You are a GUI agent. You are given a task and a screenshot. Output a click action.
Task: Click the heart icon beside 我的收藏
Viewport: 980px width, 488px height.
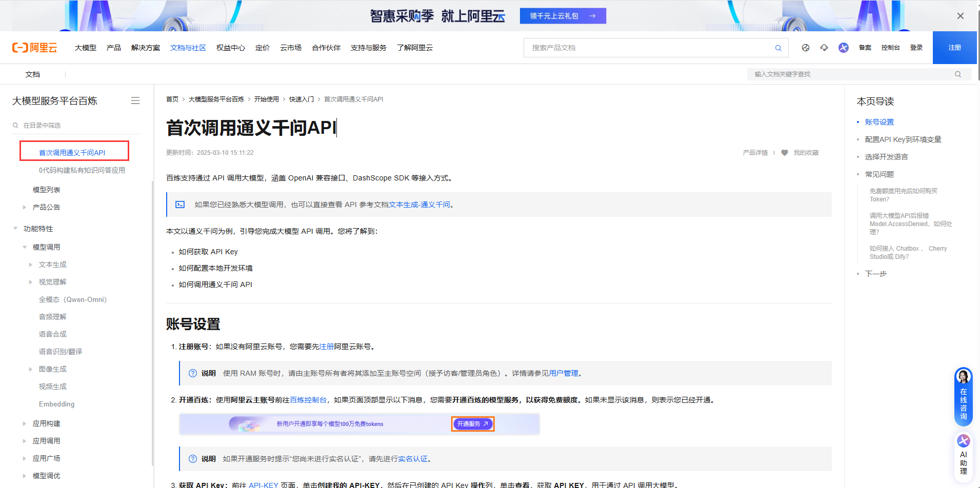tap(785, 153)
